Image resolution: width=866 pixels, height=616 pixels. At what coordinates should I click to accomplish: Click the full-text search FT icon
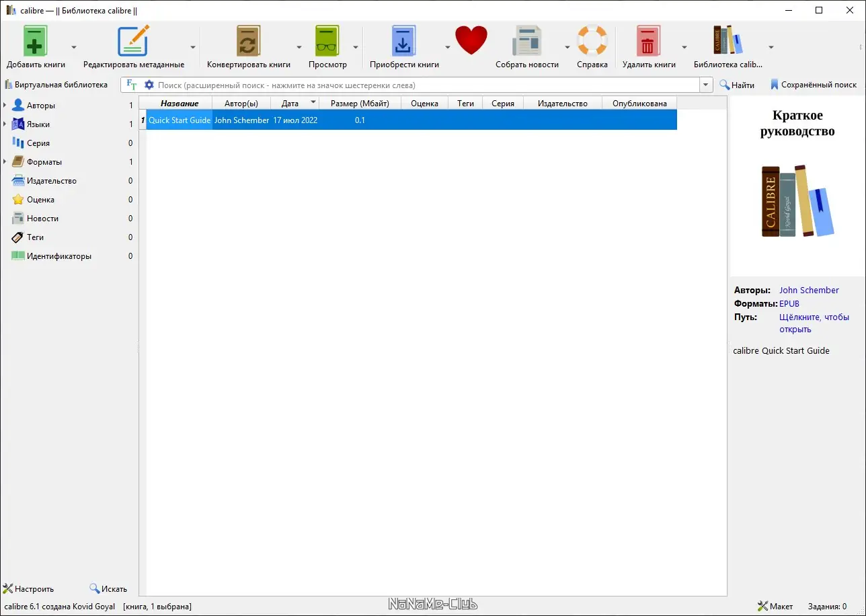pyautogui.click(x=132, y=85)
